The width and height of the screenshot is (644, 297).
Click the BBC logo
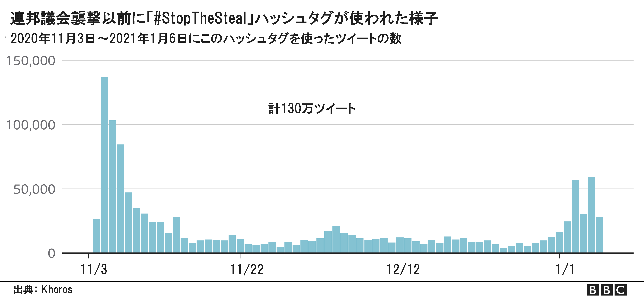click(606, 290)
